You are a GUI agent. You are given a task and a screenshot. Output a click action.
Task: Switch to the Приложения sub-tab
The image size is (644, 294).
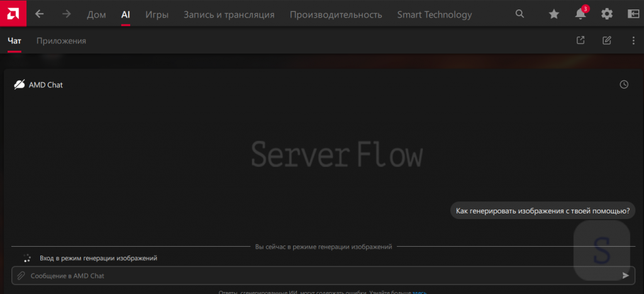tap(61, 41)
